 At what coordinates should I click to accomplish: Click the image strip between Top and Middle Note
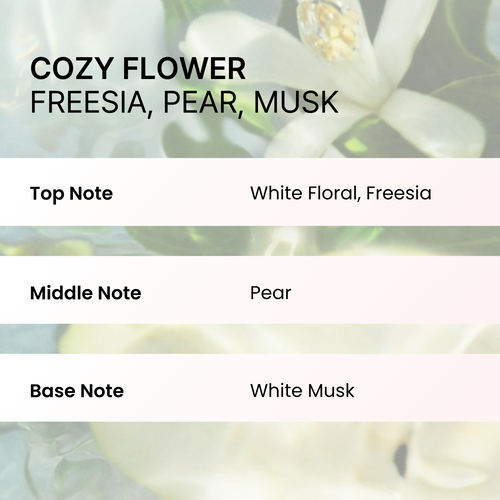point(250,241)
